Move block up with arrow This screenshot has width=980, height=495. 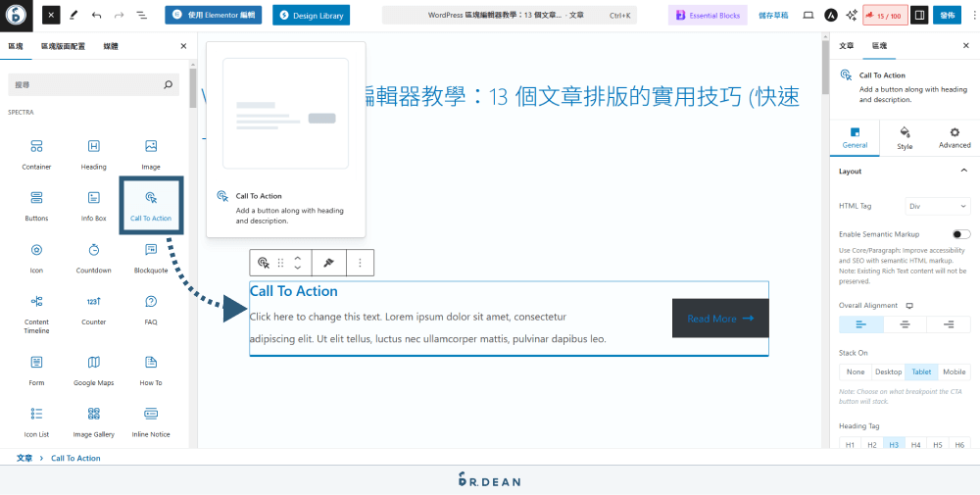pyautogui.click(x=298, y=258)
